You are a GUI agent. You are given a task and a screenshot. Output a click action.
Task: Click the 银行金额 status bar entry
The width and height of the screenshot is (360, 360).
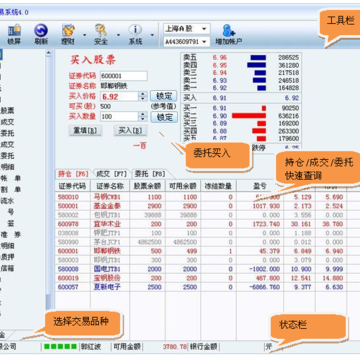[204, 347]
